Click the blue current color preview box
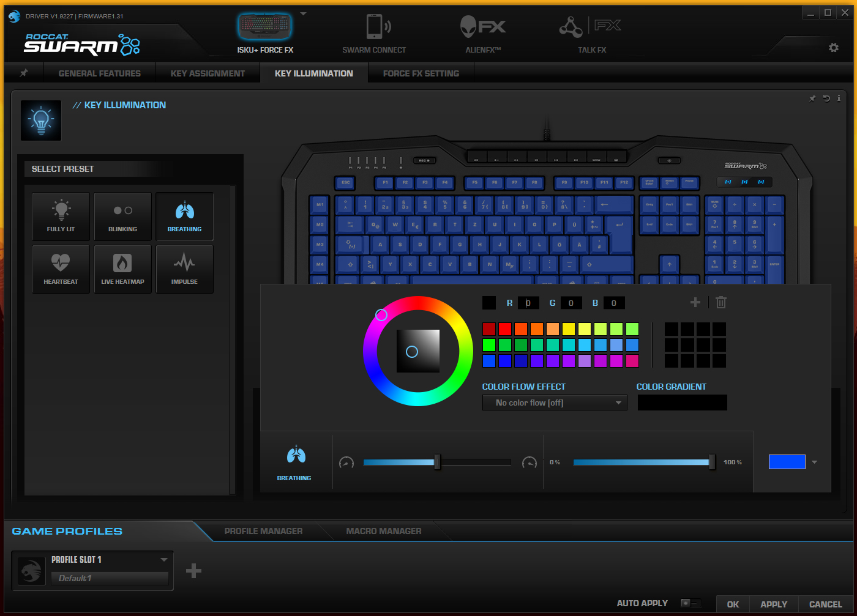Image resolution: width=857 pixels, height=616 pixels. [787, 462]
